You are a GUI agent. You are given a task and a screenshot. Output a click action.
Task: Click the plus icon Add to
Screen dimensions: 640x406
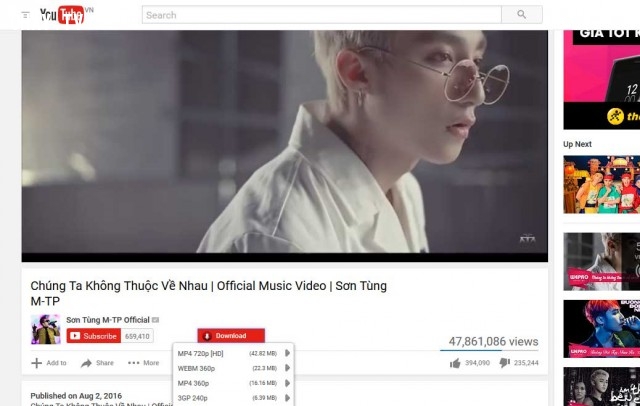click(36, 363)
